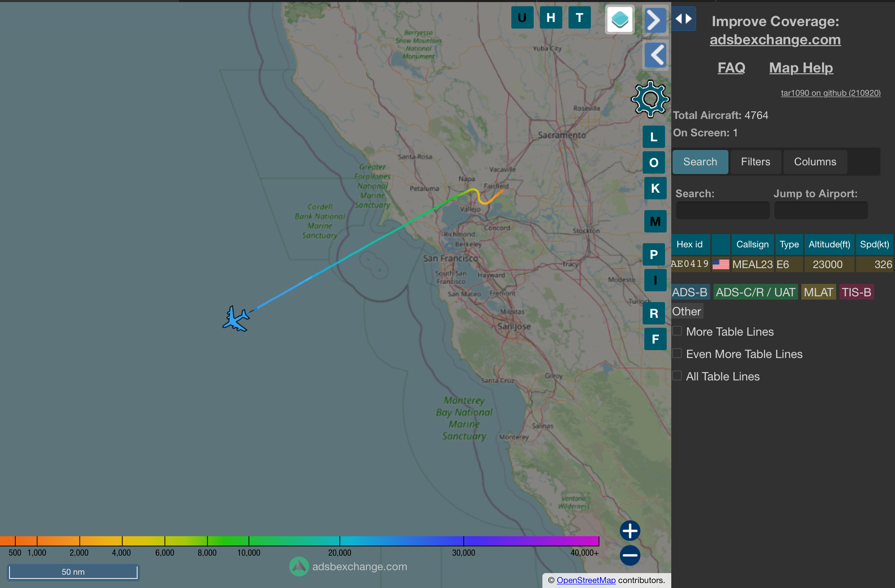Toggle Other source legend
The height and width of the screenshot is (588, 895).
point(687,311)
